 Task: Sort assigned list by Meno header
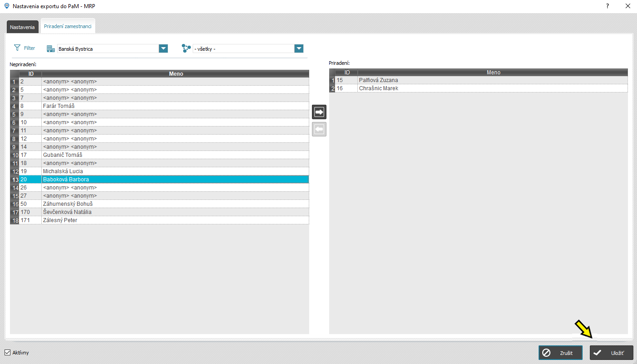[493, 73]
